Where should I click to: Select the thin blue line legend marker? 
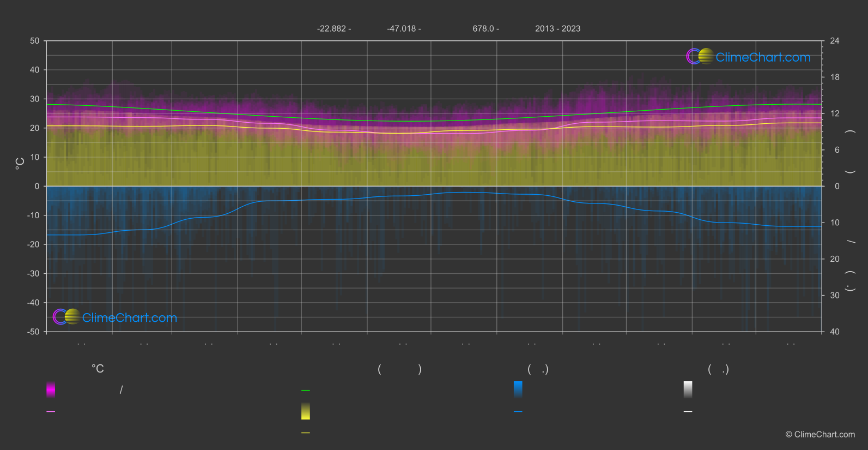click(x=518, y=411)
